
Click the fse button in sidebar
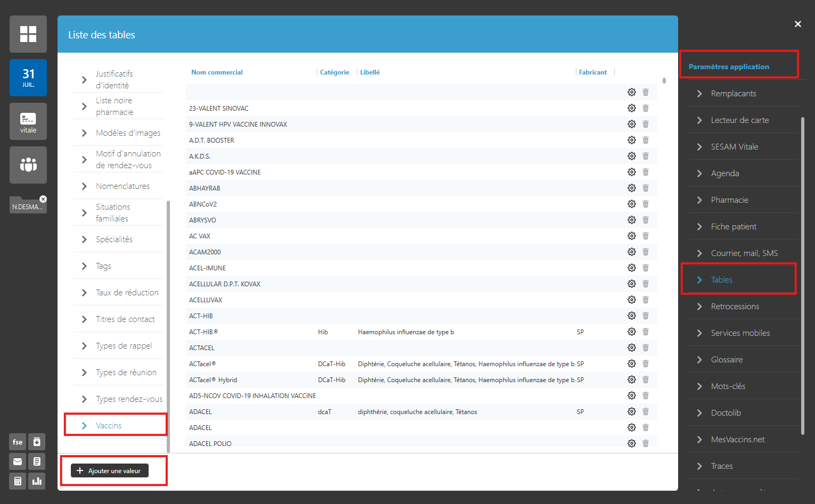[18, 442]
